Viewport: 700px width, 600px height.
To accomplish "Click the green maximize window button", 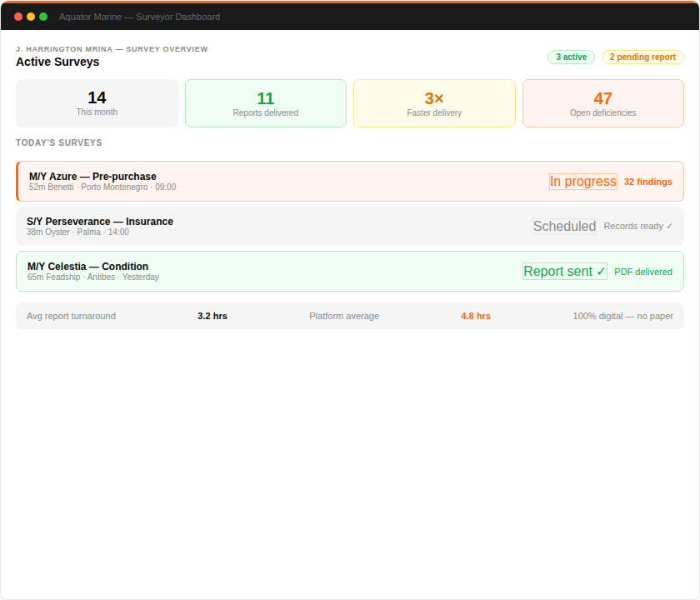I will (43, 17).
